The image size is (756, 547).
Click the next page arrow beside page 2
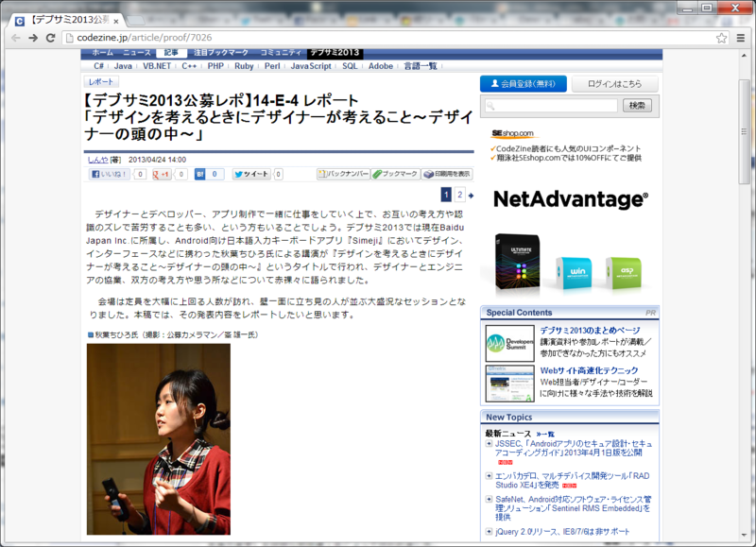471,196
